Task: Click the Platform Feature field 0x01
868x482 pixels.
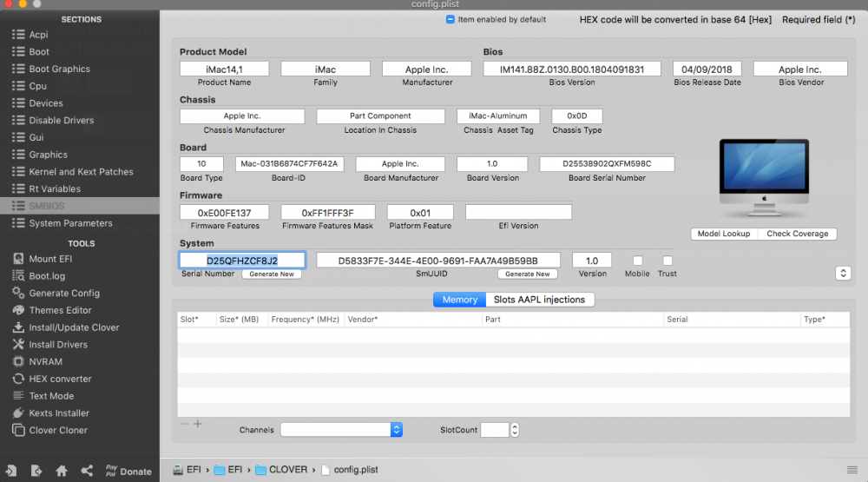Action: click(x=420, y=213)
